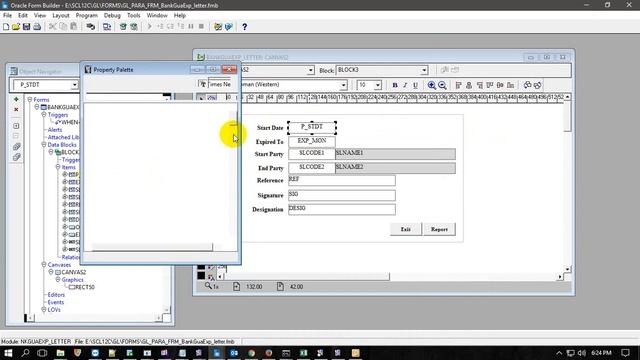The image size is (640, 360).
Task: Click the Print icon in main toolbar
Action: [x=37, y=27]
